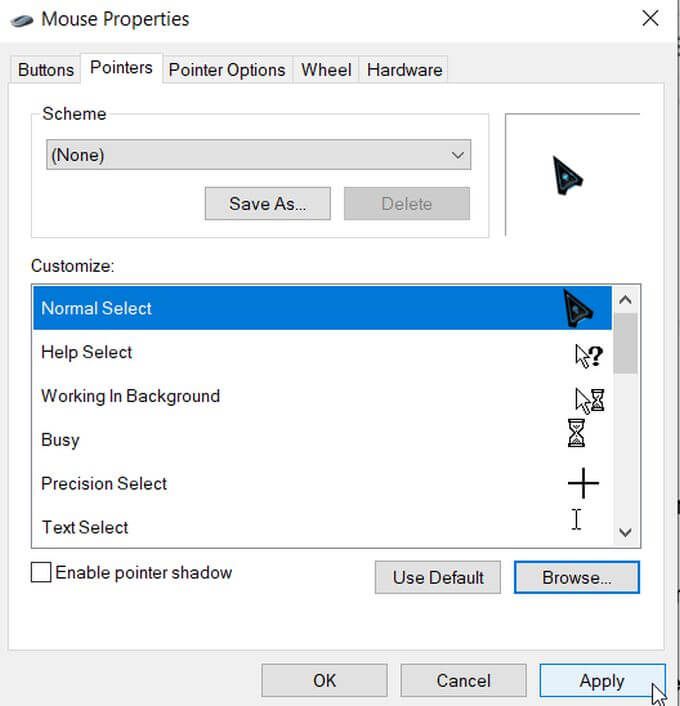Viewport: 680px width, 706px height.
Task: Confirm with the OK button
Action: tap(324, 680)
